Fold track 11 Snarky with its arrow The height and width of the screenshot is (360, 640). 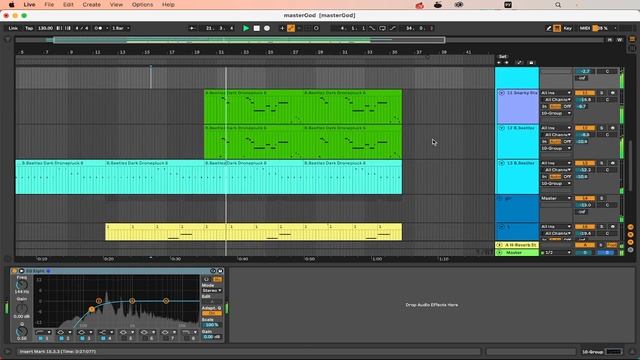point(501,93)
